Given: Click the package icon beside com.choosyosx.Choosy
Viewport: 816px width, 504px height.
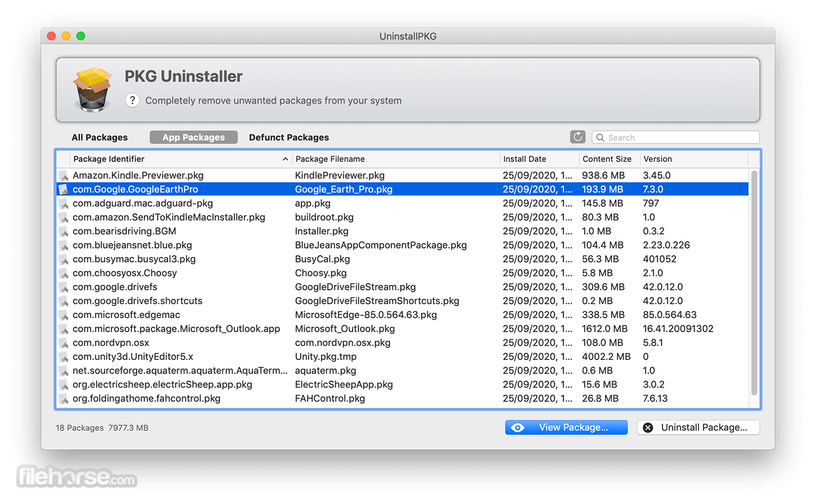Looking at the screenshot, I should [64, 273].
